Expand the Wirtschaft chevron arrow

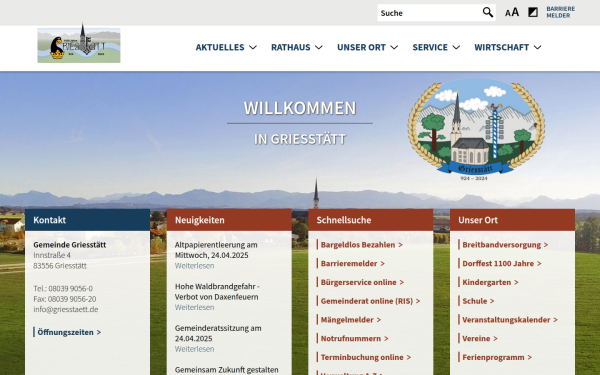(x=538, y=47)
